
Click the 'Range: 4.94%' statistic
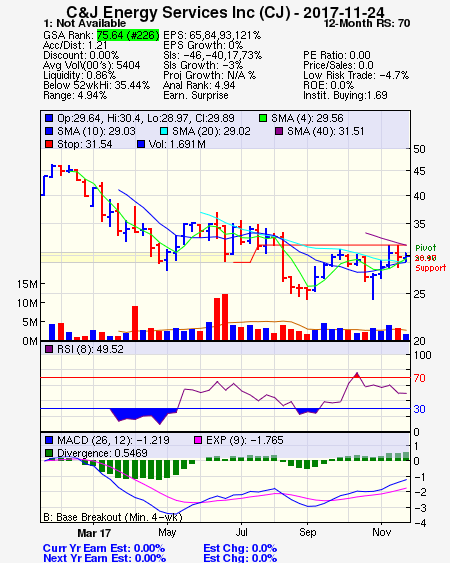tap(75, 96)
